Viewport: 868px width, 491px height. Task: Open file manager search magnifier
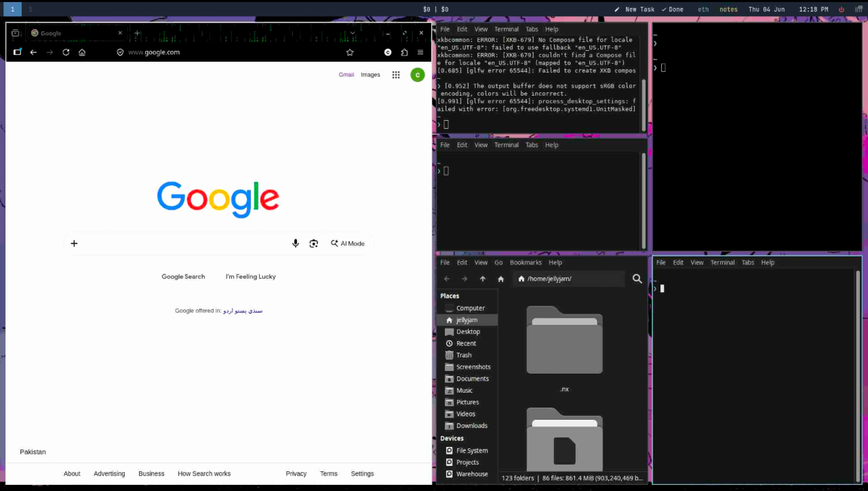[637, 279]
